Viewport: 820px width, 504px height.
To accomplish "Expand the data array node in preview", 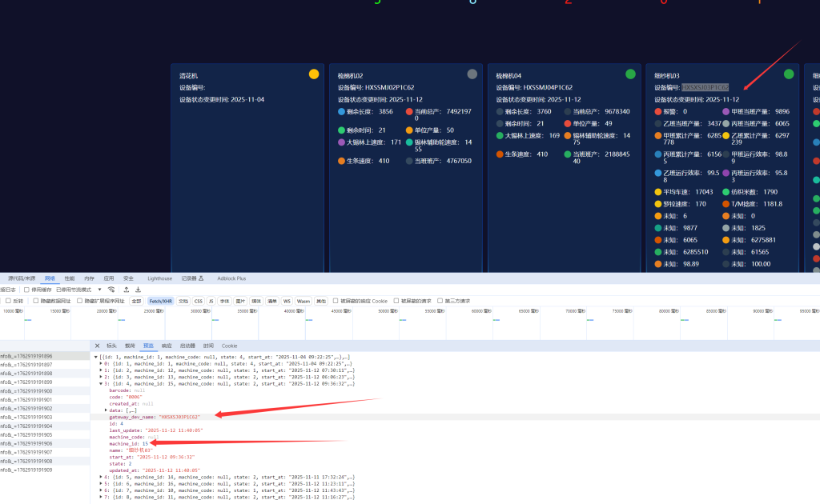I will [105, 410].
